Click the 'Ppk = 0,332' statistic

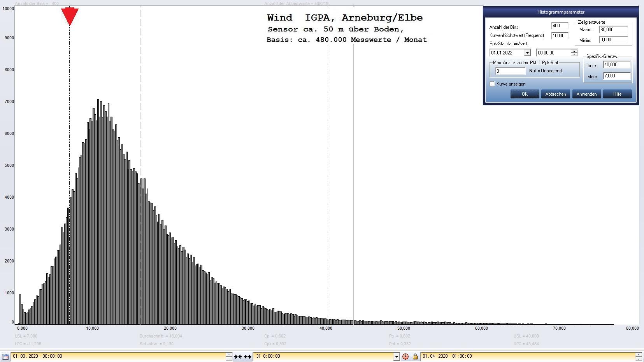click(x=400, y=344)
